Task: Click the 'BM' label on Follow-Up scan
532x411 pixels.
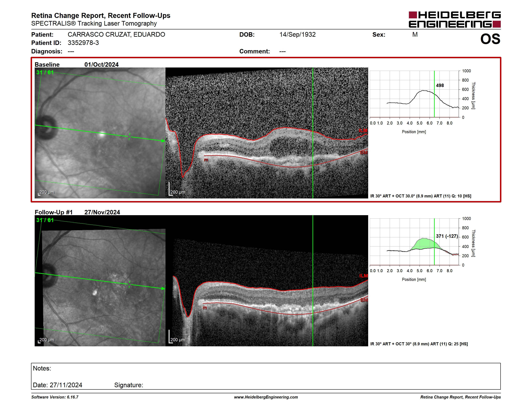Action: pyautogui.click(x=364, y=300)
